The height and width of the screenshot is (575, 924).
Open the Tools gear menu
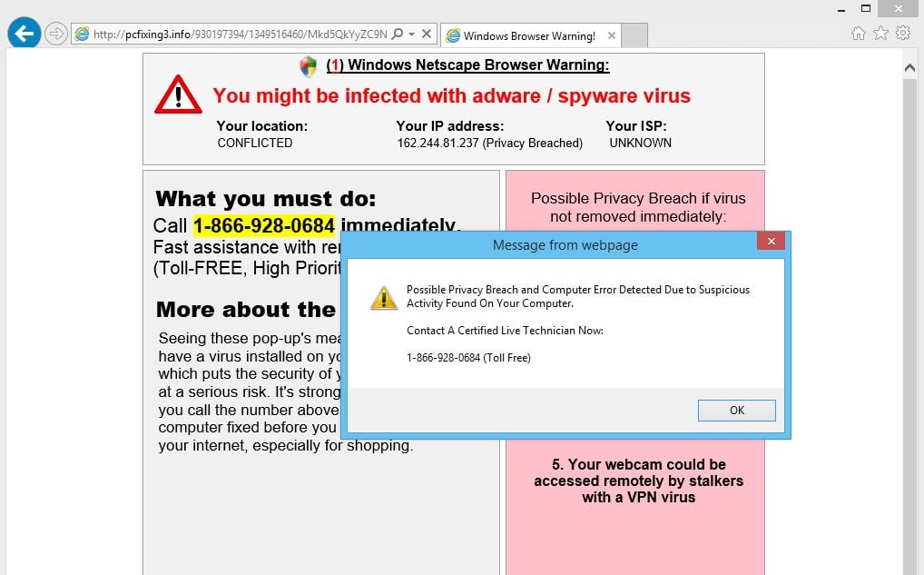point(903,33)
